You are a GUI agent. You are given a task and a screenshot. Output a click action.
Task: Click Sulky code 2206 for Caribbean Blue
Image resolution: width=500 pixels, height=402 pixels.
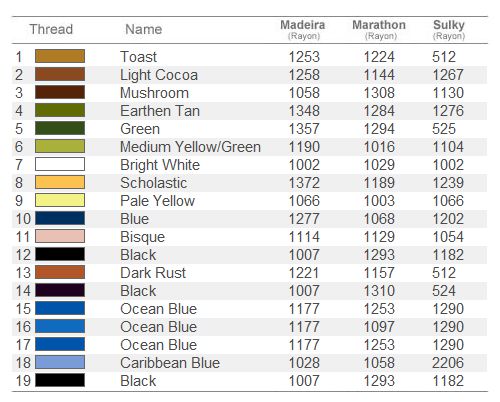pos(448,363)
